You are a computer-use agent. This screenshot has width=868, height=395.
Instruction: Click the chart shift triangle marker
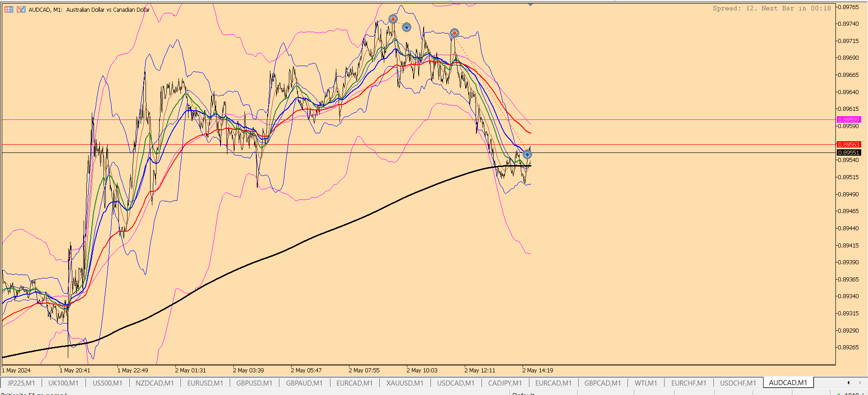coord(530,5)
